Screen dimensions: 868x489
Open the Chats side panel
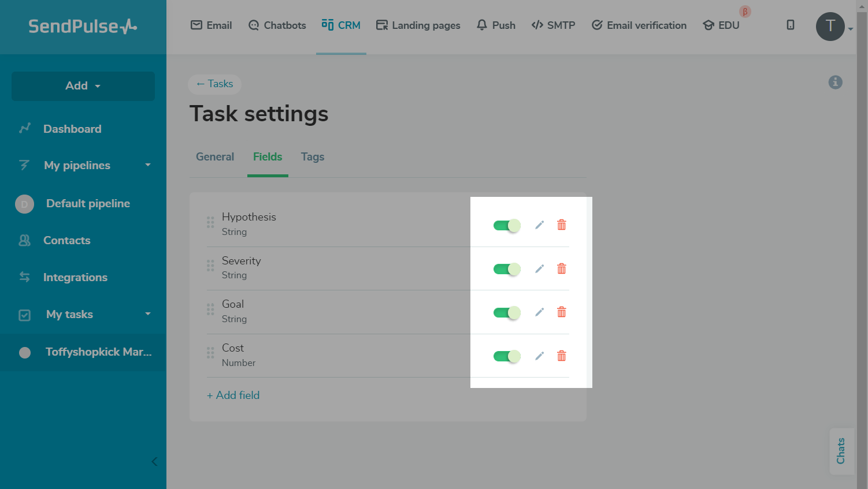(841, 451)
